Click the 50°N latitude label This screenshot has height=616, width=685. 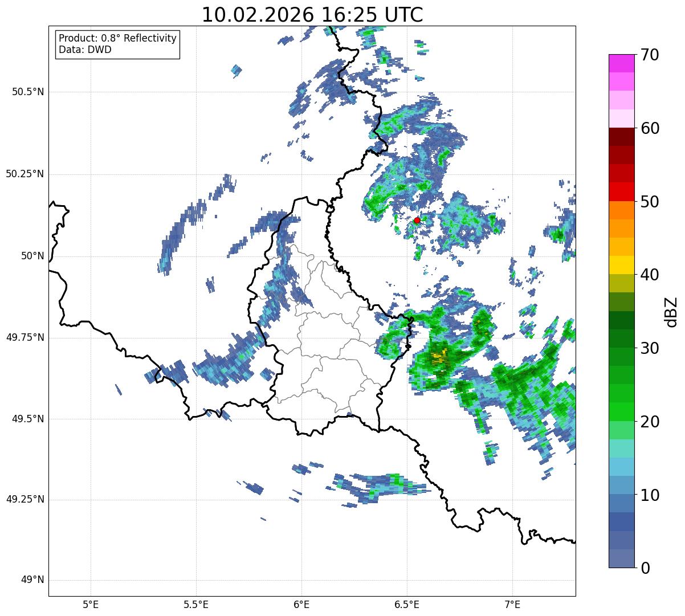click(x=32, y=256)
